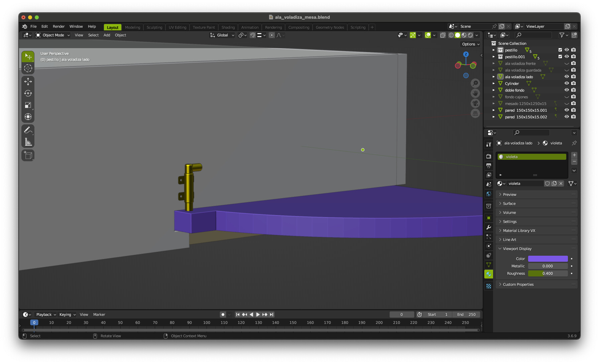
Task: Click the End frame field
Action: [x=466, y=315]
